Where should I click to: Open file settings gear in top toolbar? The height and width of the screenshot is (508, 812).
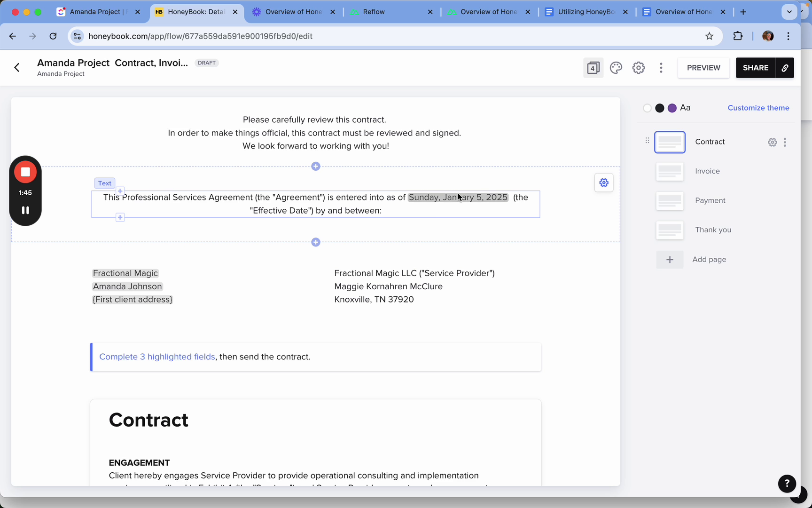click(639, 68)
